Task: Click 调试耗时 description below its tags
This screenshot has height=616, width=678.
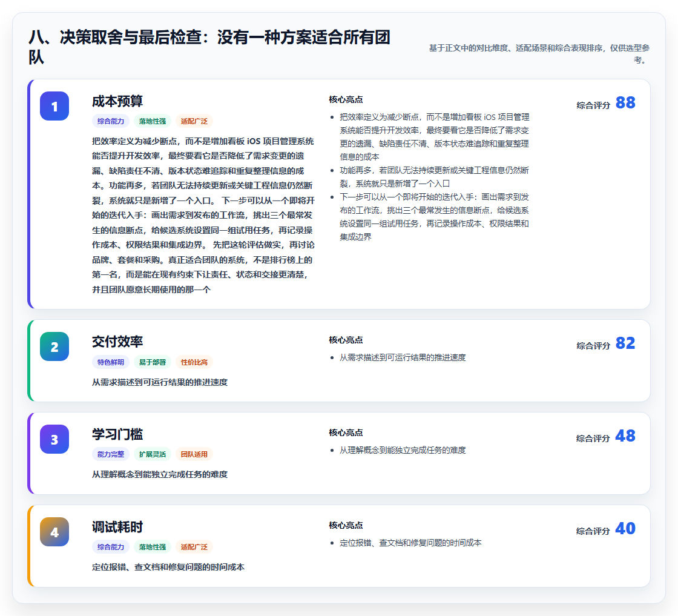Action: tap(168, 567)
